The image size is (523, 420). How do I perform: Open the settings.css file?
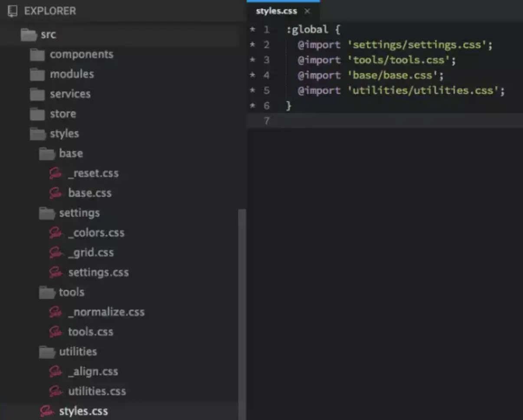98,272
